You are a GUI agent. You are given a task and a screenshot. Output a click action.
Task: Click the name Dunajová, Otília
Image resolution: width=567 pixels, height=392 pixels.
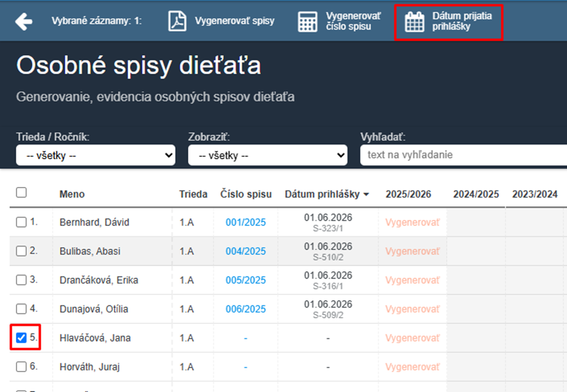pyautogui.click(x=94, y=309)
